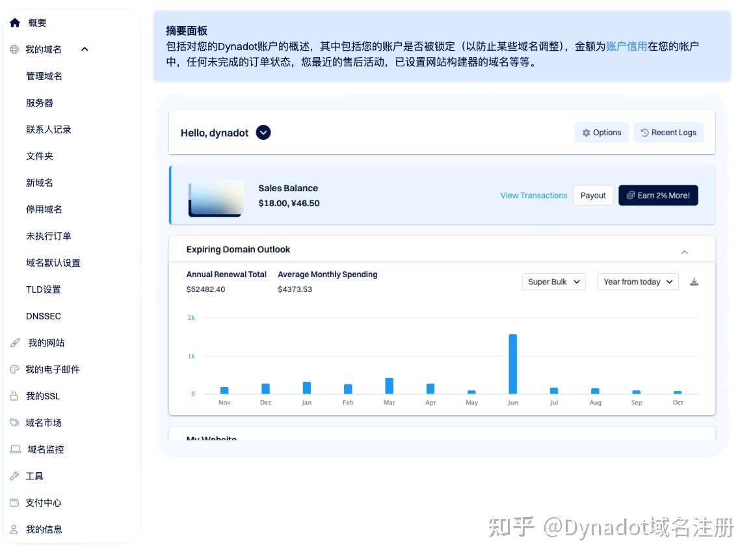Click the wrench icon for 工具
This screenshot has width=753, height=560.
(x=14, y=476)
